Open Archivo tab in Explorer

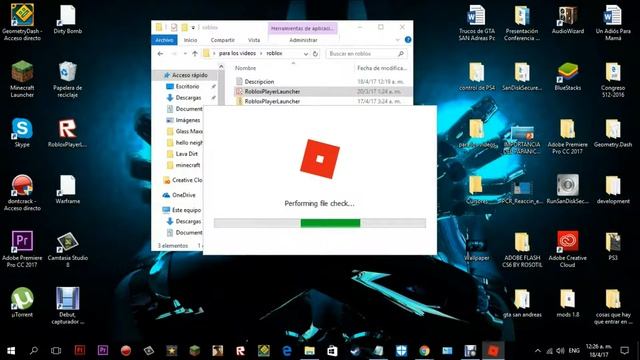[x=164, y=40]
